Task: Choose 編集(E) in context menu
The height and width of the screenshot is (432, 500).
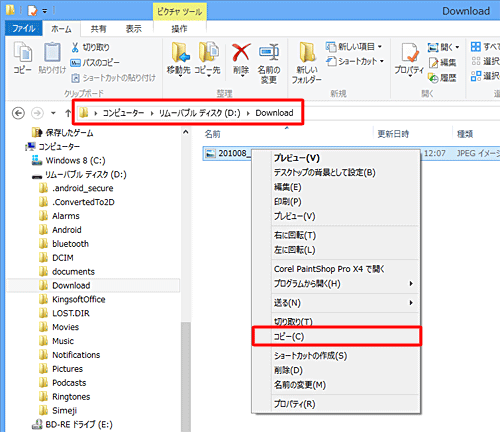Action: point(336,187)
